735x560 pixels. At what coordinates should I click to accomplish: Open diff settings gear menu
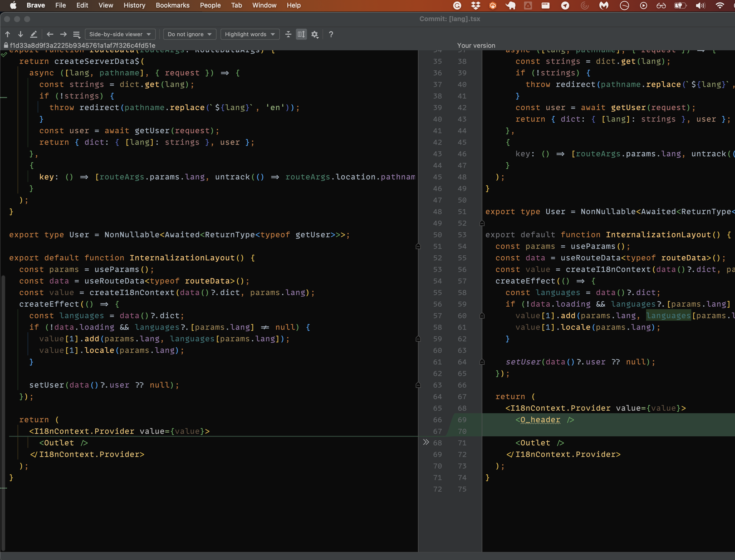315,34
